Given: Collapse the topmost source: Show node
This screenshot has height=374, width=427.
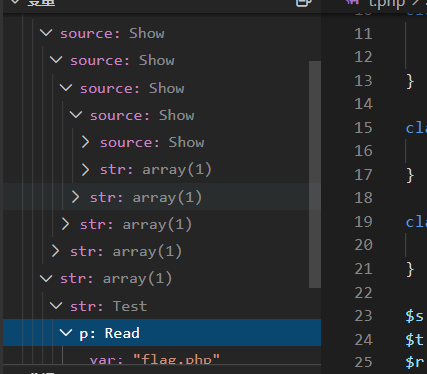Looking at the screenshot, I should click(46, 33).
